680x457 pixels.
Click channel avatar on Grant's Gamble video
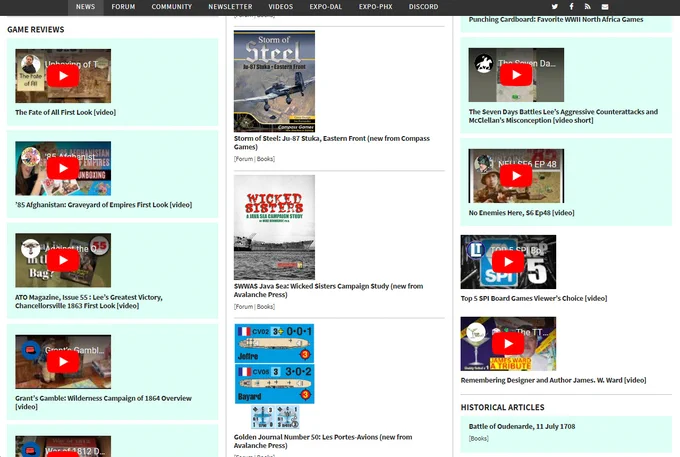(x=30, y=350)
